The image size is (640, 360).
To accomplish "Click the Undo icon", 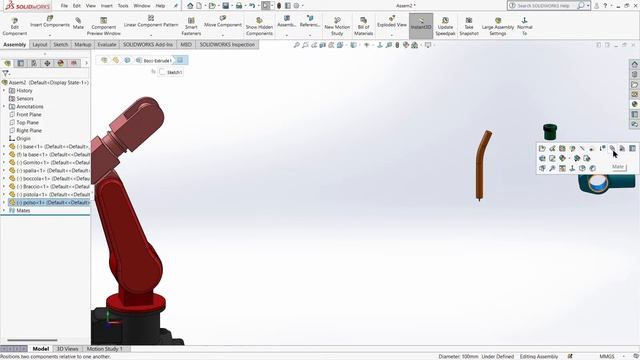I will coord(252,6).
